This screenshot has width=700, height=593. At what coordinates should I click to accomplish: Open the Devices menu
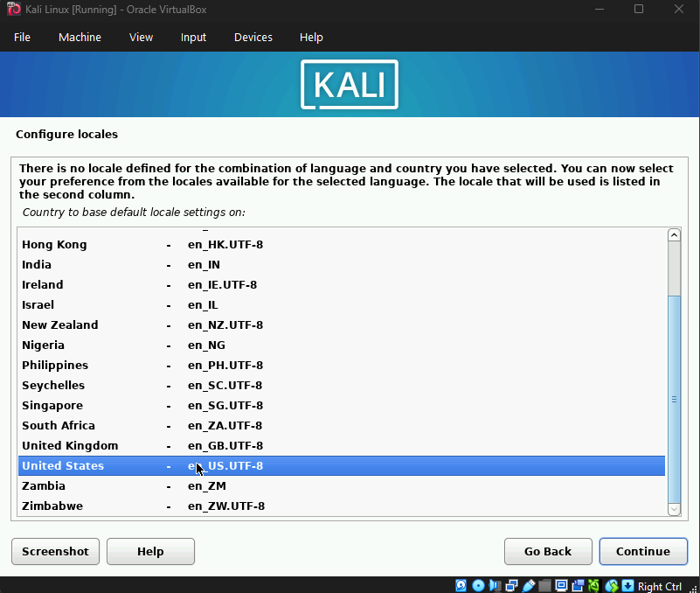click(253, 38)
